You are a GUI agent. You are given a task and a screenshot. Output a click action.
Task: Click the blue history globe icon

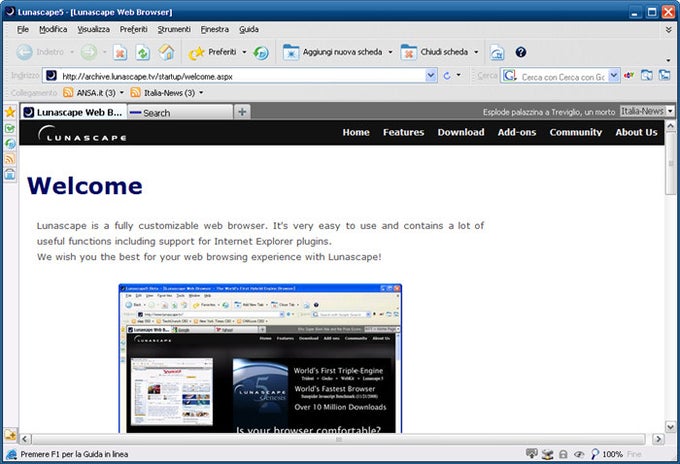(261, 52)
